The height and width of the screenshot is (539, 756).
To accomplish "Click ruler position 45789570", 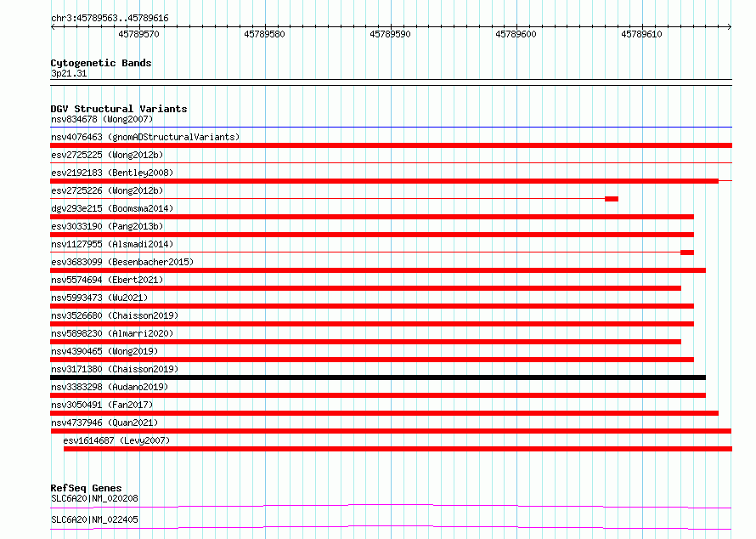I will tap(138, 34).
